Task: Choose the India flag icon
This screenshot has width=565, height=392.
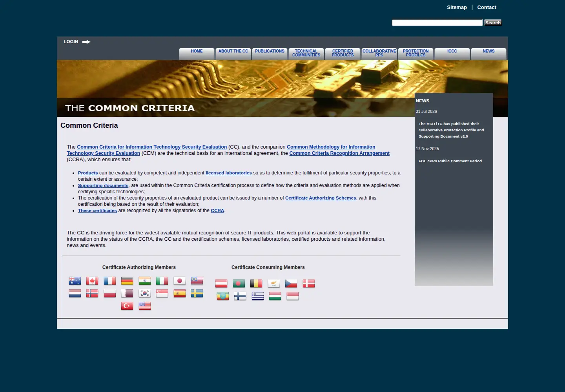Action: [144, 281]
